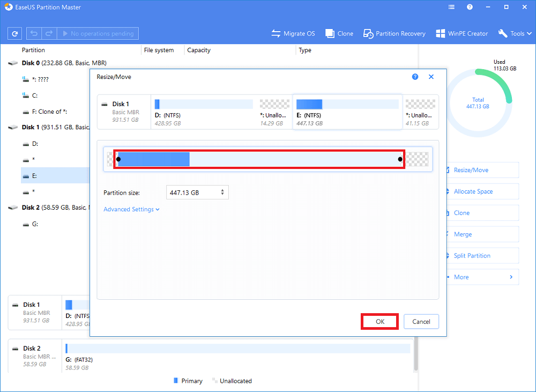Click the Unallocated legend color swatch

[x=215, y=380]
